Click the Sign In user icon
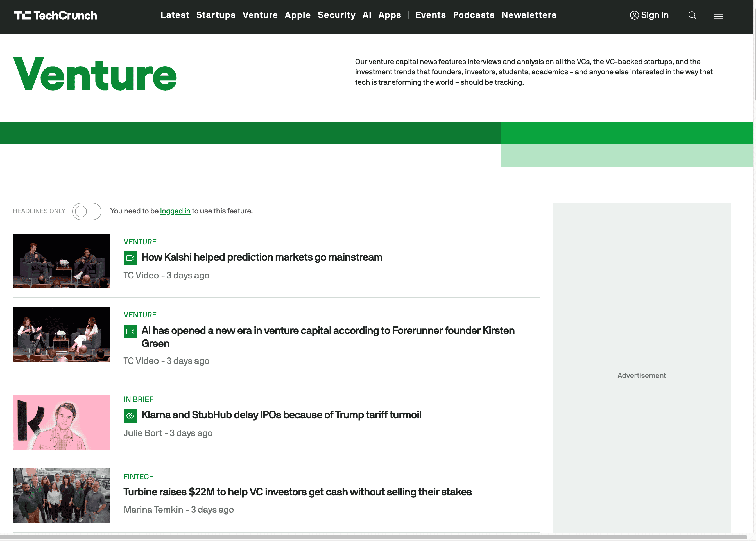 [634, 15]
